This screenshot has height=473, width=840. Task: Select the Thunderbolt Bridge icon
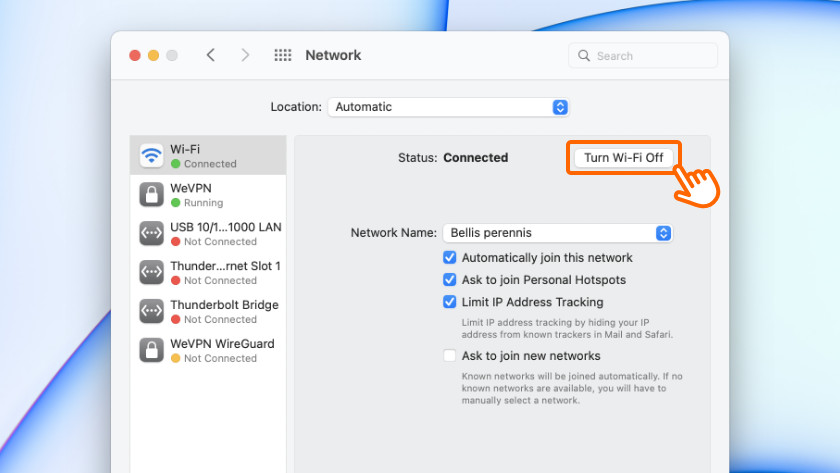151,311
